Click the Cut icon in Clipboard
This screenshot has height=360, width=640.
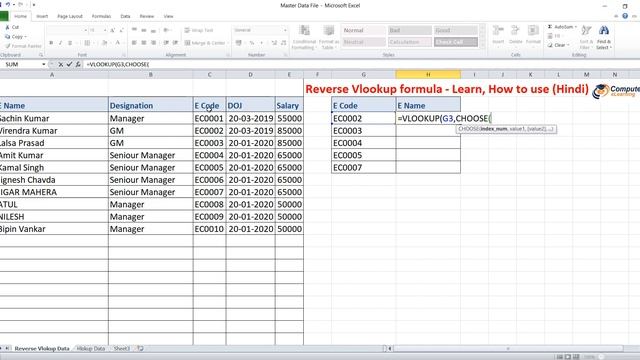7,27
